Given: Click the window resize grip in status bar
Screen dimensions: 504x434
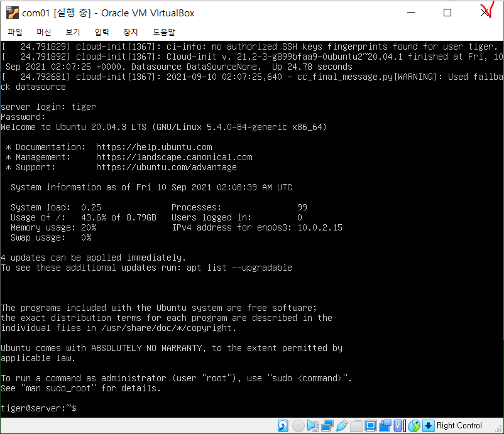Looking at the screenshot, I should [x=498, y=429].
